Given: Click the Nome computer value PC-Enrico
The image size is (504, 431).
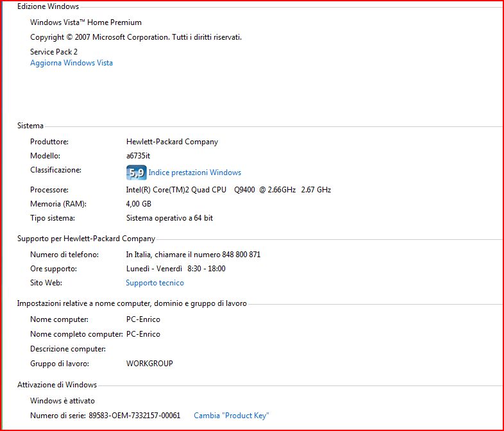Looking at the screenshot, I should pos(144,319).
